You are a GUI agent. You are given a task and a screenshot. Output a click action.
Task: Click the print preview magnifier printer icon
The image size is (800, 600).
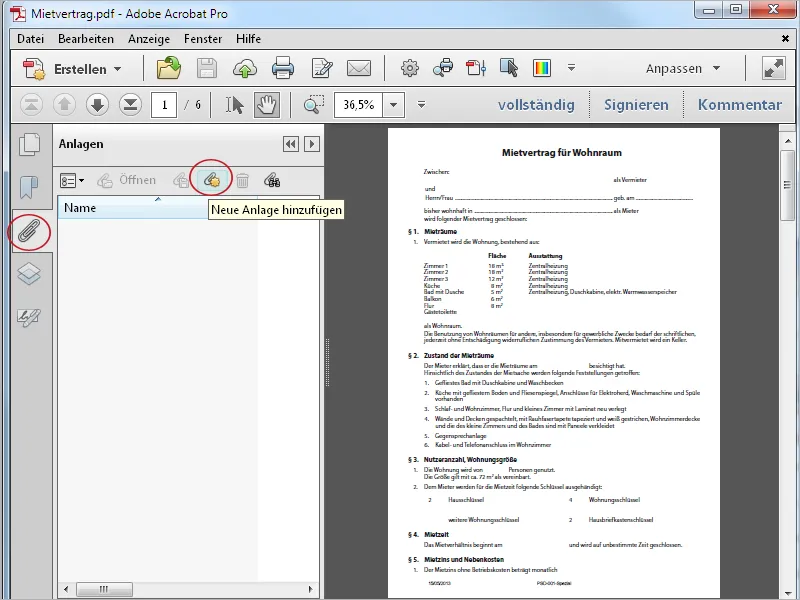(443, 68)
